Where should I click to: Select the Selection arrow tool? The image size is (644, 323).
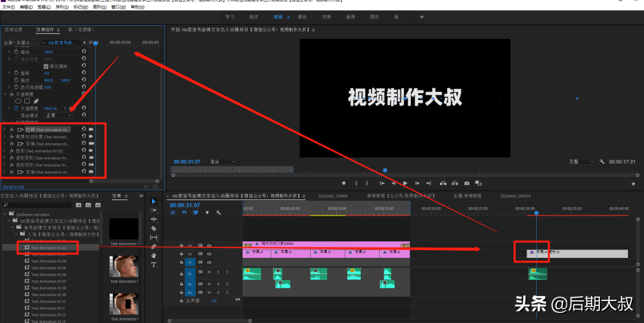(154, 201)
